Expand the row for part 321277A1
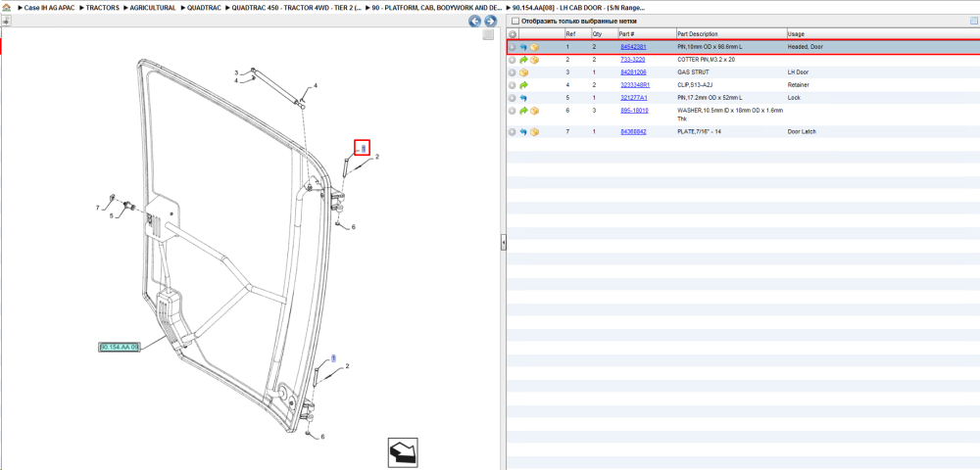980x470 pixels. tap(513, 98)
